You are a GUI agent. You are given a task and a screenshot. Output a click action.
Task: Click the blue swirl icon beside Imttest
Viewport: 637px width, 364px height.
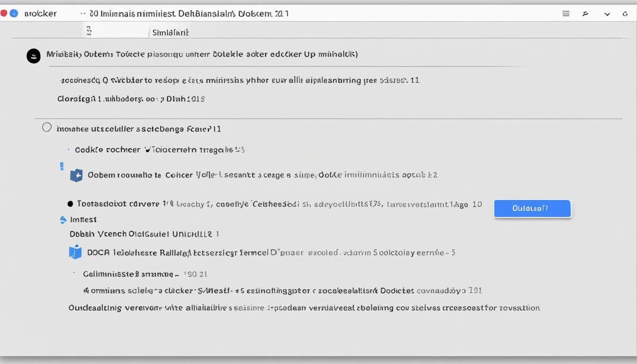click(63, 220)
